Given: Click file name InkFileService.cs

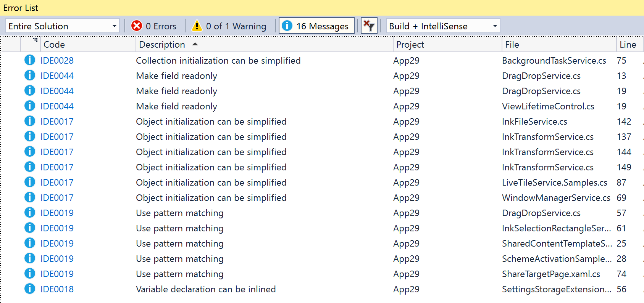Looking at the screenshot, I should pos(534,122).
